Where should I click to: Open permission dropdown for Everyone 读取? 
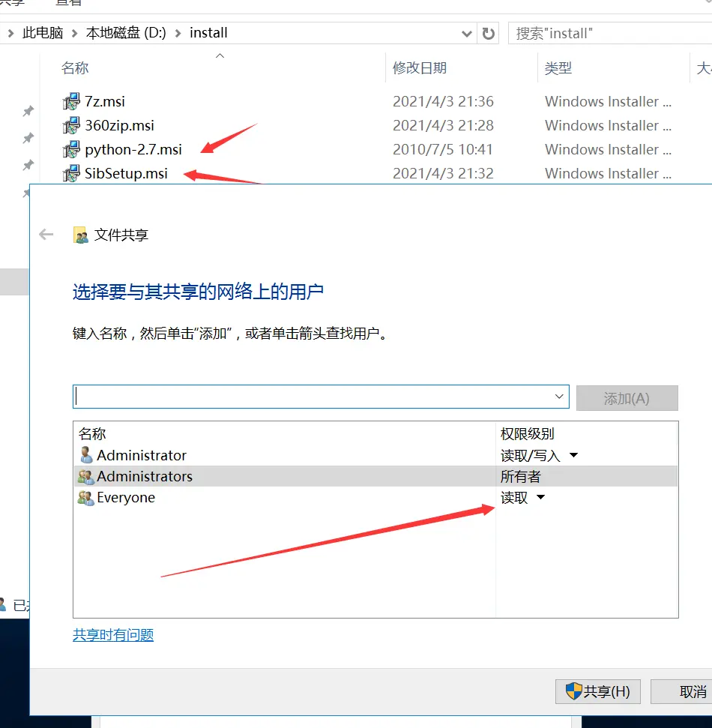[x=540, y=498]
